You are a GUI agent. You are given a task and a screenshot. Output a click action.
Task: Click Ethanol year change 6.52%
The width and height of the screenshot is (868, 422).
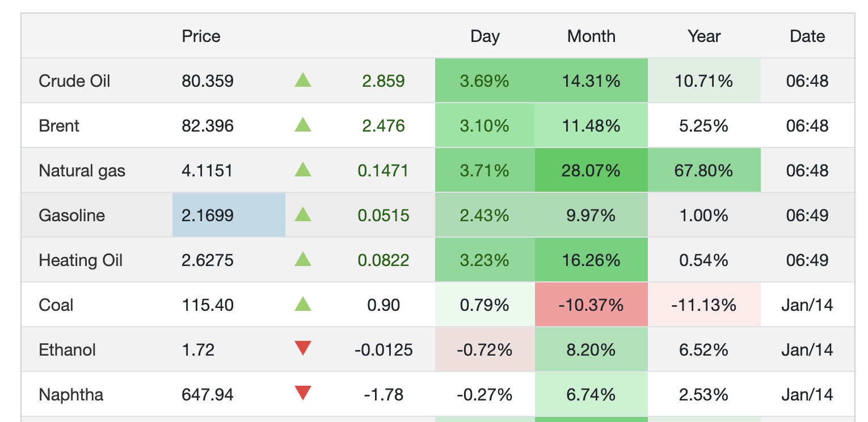coord(704,349)
